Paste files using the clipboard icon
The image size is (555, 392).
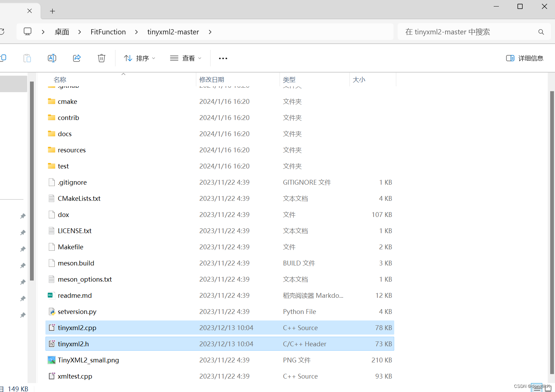click(27, 58)
